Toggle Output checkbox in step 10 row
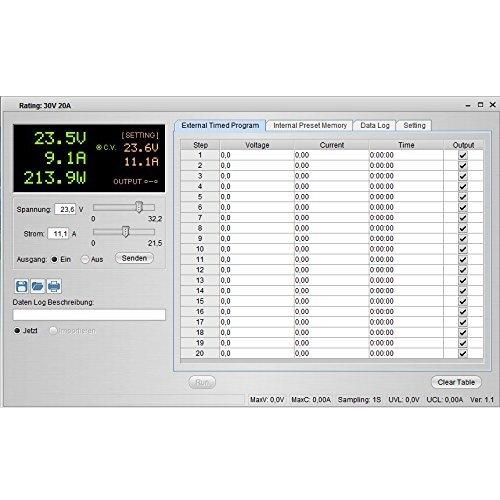Viewport: 500px width, 500px height. 463,249
